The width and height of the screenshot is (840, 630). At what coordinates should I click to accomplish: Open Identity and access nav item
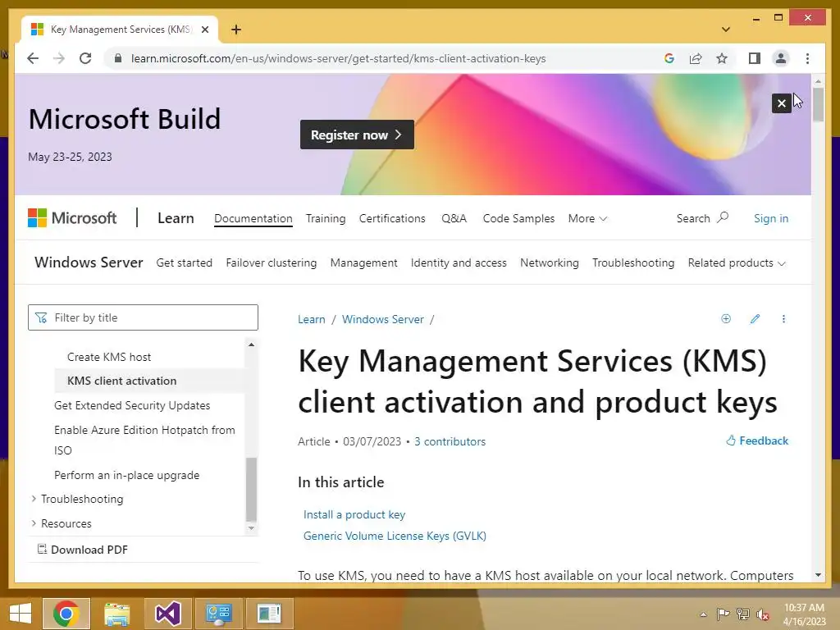459,263
